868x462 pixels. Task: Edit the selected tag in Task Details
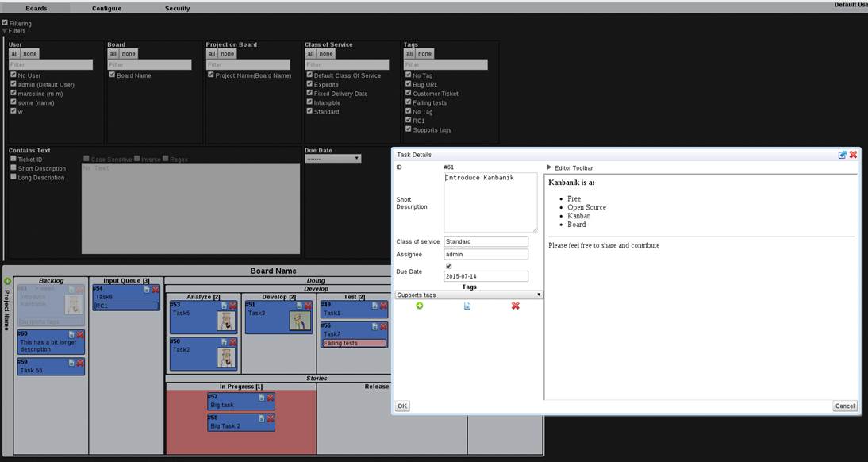coord(467,306)
